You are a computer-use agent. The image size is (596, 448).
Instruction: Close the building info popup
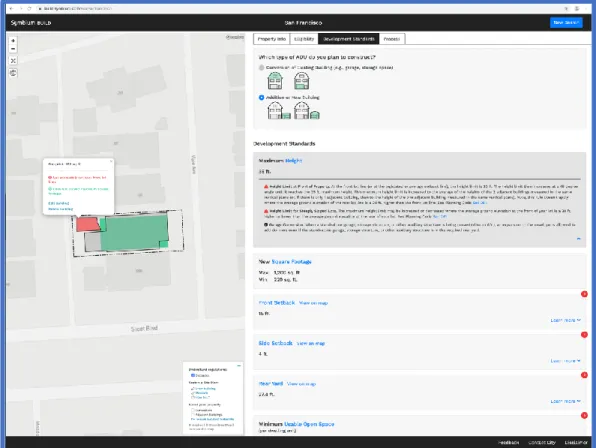pos(111,161)
